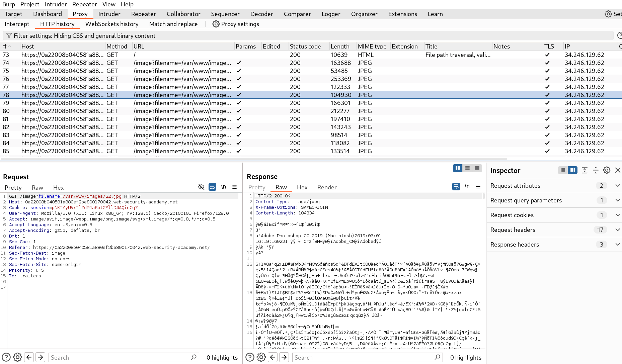Open Request panel hamburger menu
The height and width of the screenshot is (364, 622).
(x=235, y=187)
